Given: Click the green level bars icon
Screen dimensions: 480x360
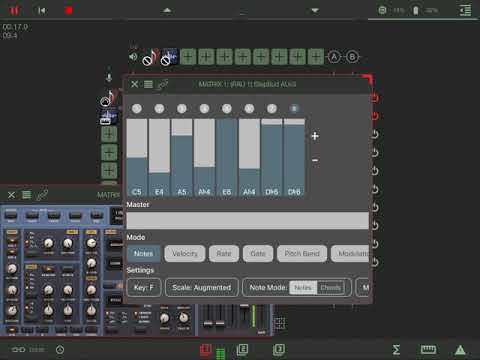Looking at the screenshot, I should pyautogui.click(x=220, y=354).
